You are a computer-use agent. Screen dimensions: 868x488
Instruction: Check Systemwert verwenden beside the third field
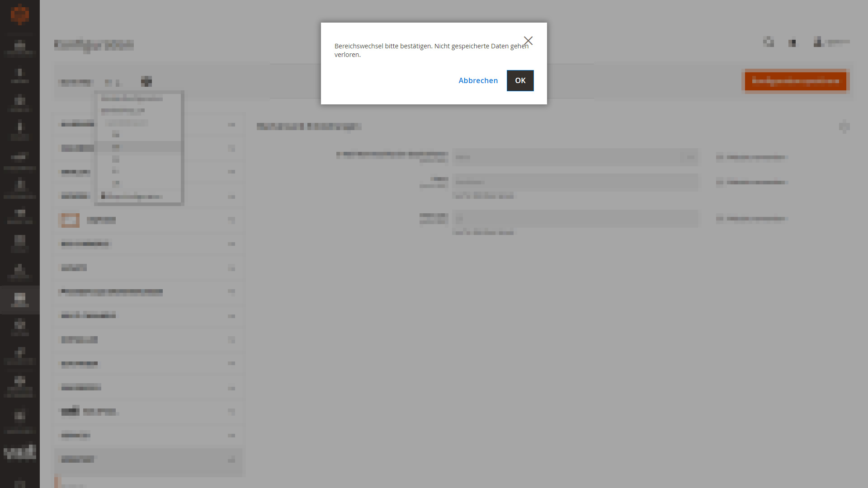point(720,219)
